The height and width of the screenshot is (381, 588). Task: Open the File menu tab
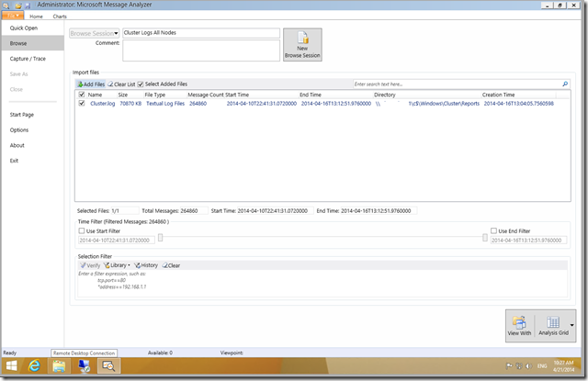coord(13,16)
